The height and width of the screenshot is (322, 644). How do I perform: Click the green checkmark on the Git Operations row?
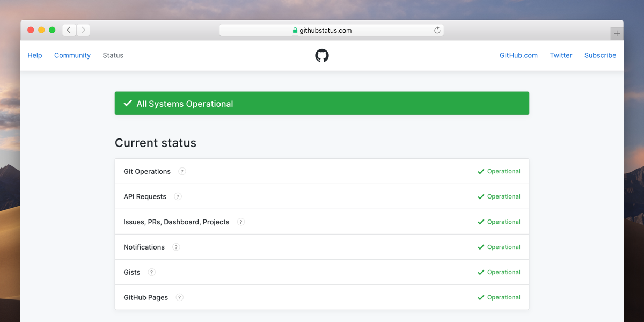point(480,171)
